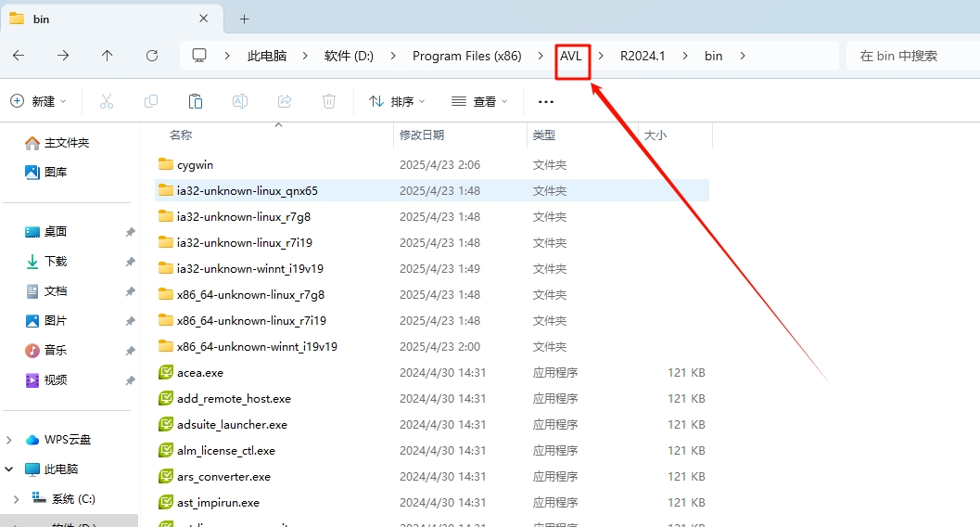
Task: Expand chevron after bin breadcrumb
Action: tap(743, 56)
